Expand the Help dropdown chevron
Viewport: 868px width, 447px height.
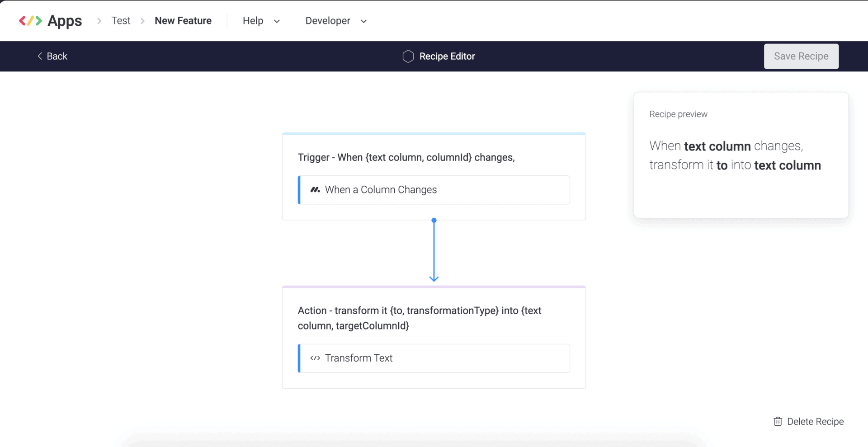(x=277, y=21)
